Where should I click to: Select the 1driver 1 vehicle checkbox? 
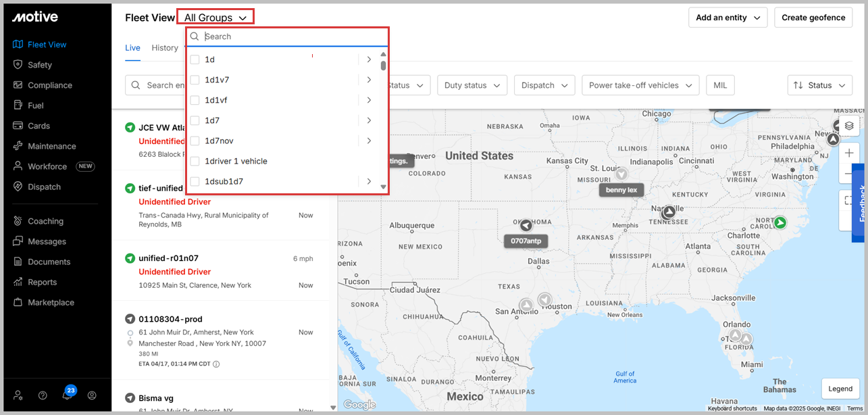(195, 161)
